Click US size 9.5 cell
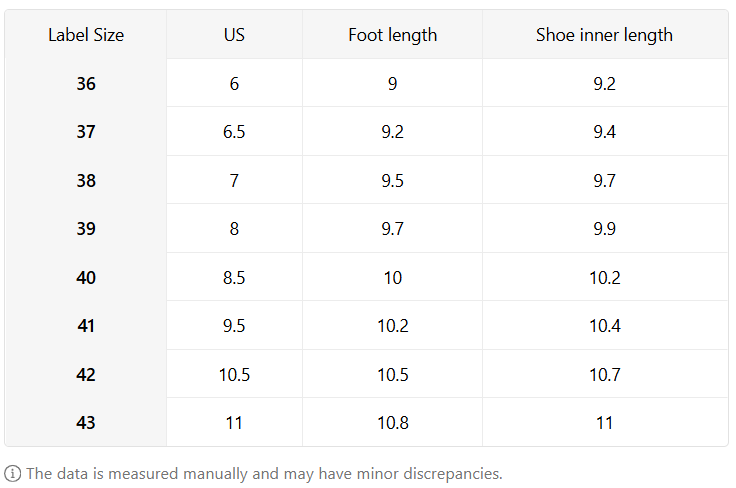 pyautogui.click(x=234, y=326)
